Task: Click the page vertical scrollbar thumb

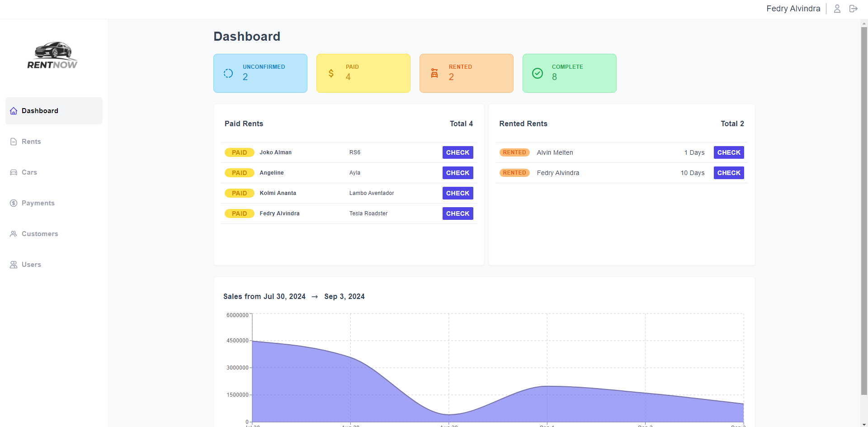Action: [x=864, y=211]
